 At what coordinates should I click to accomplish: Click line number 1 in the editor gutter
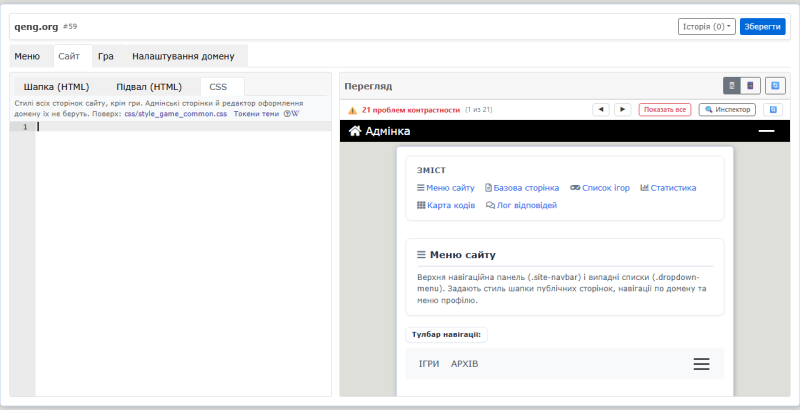tap(24, 127)
